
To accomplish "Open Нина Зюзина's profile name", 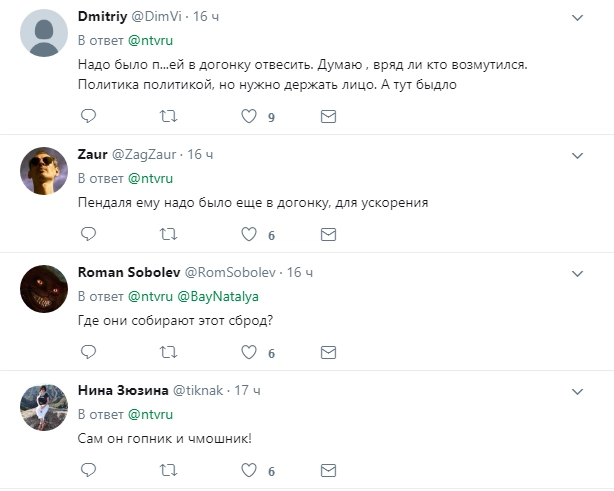I will coord(123,389).
